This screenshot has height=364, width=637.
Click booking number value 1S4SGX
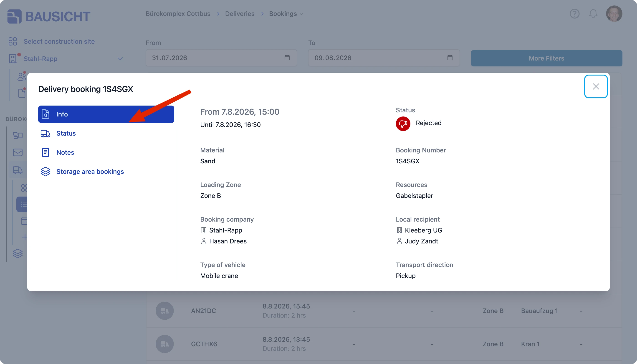pos(407,161)
